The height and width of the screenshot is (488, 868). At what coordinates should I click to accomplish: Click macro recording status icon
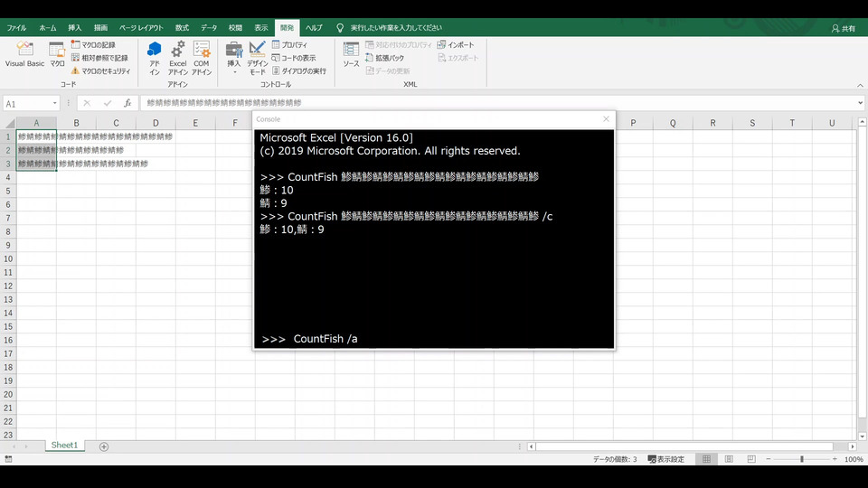[x=8, y=459]
